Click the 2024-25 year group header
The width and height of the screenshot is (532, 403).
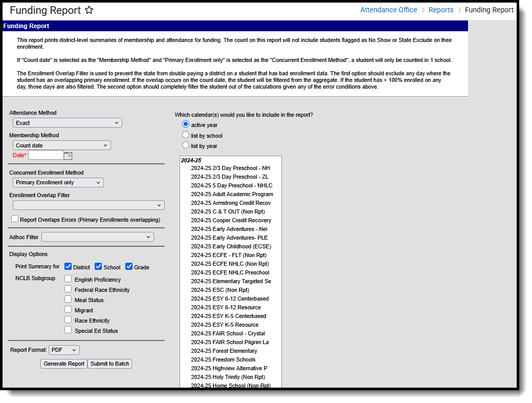pos(191,160)
